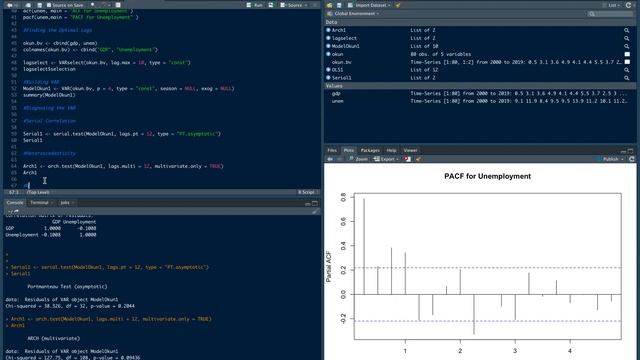The height and width of the screenshot is (360, 640).
Task: Click the summary(ModelOkun1) line in editor
Action: click(49, 95)
